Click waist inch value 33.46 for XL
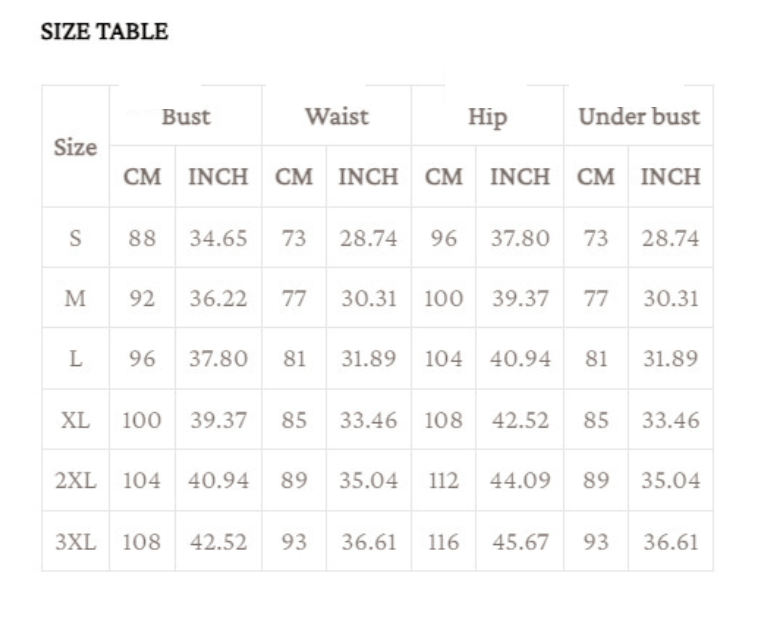 pyautogui.click(x=369, y=420)
